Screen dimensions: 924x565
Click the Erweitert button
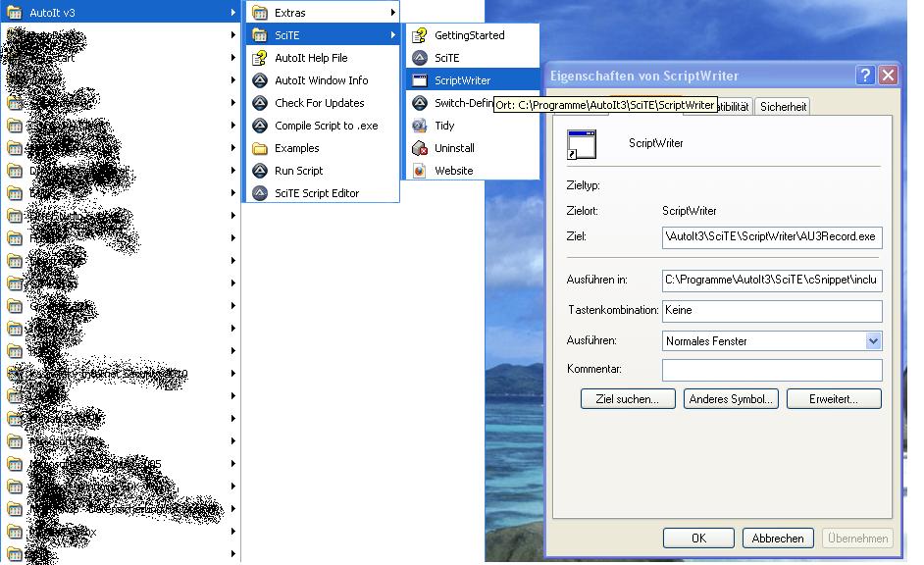pyautogui.click(x=833, y=399)
